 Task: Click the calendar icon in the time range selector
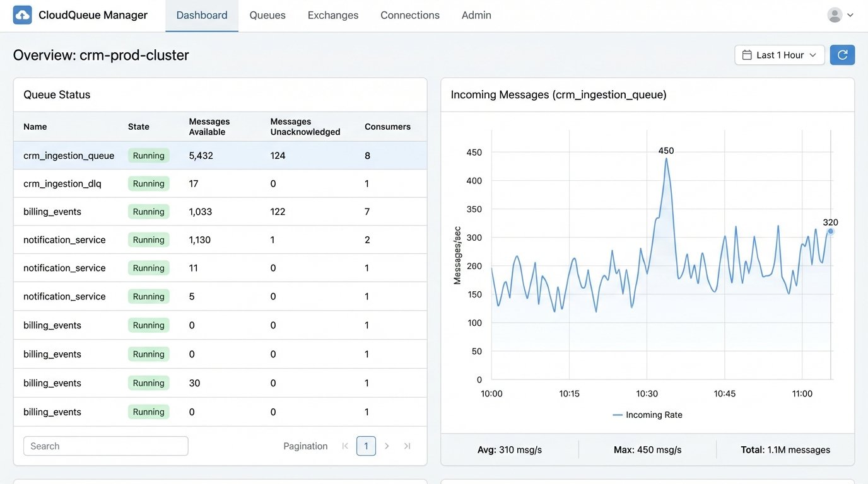tap(747, 55)
